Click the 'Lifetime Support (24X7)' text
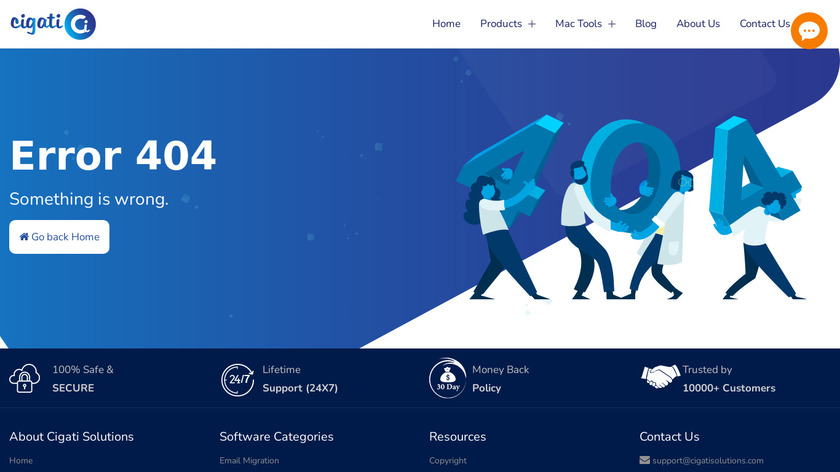Screen dimensions: 840x472 (x=300, y=379)
